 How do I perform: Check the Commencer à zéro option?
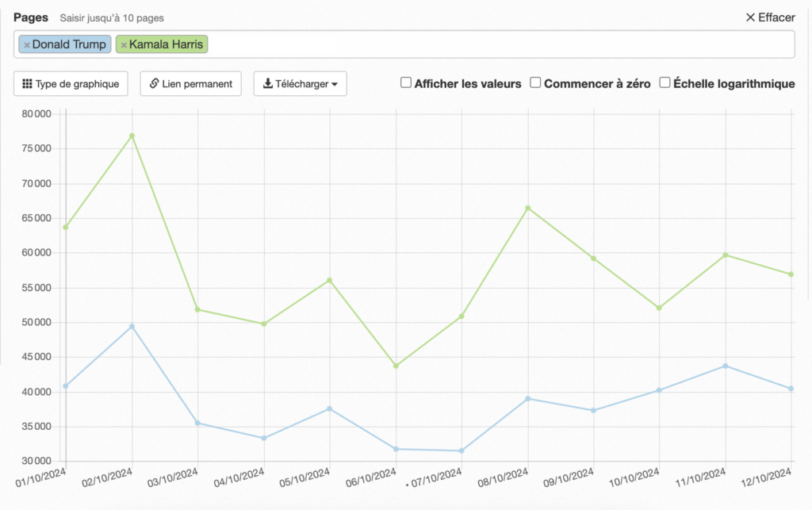pyautogui.click(x=535, y=82)
